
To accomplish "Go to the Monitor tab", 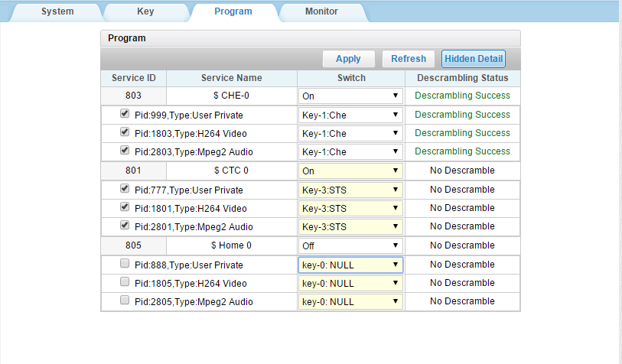I will click(x=321, y=11).
